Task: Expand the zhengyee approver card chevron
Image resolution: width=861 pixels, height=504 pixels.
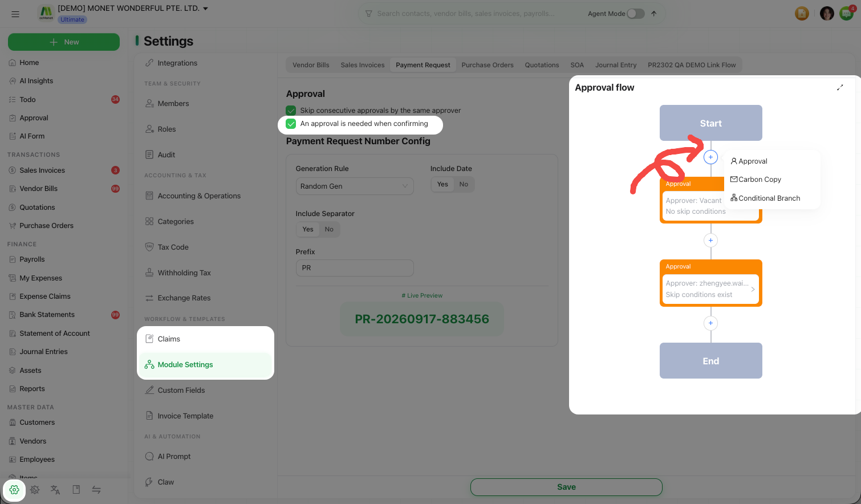Action: (753, 289)
